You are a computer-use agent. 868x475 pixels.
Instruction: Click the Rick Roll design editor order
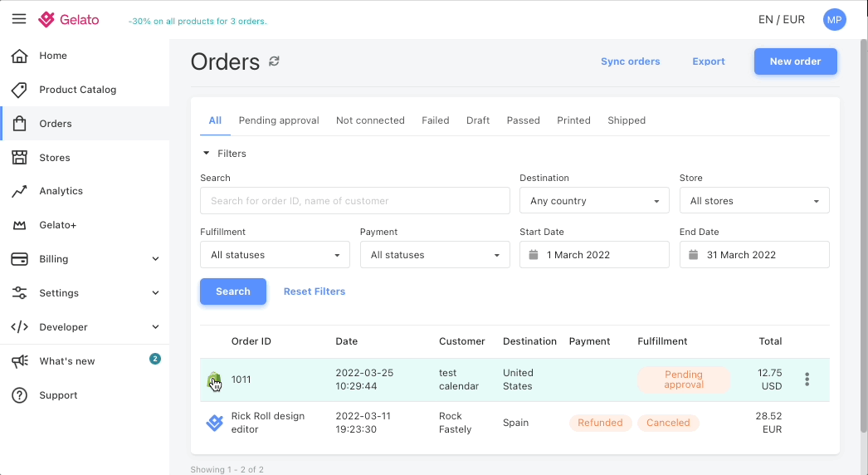click(268, 423)
